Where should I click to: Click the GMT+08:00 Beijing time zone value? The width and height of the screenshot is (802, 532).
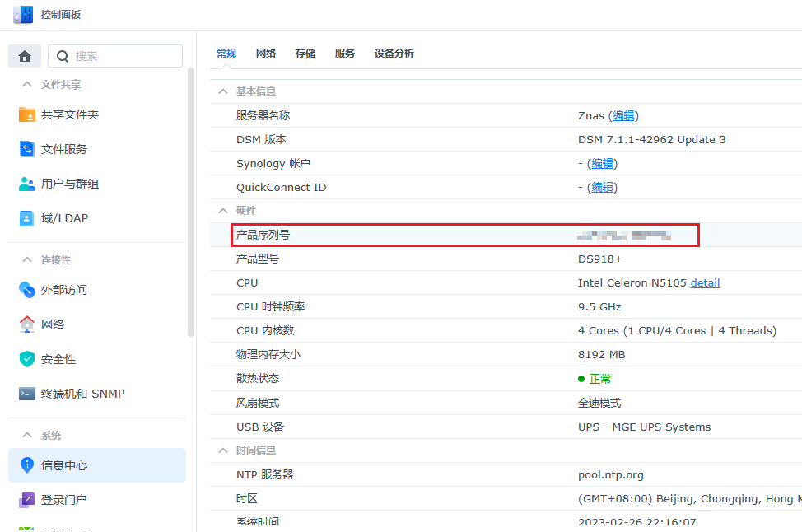click(689, 499)
